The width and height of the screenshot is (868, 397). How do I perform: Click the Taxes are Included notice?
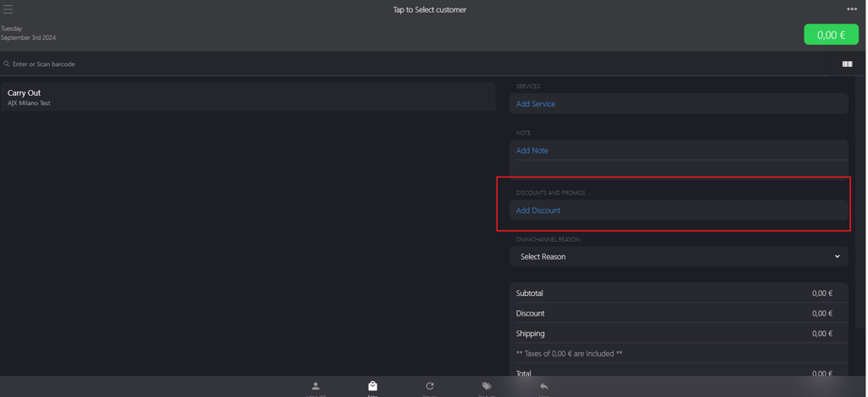click(x=570, y=353)
